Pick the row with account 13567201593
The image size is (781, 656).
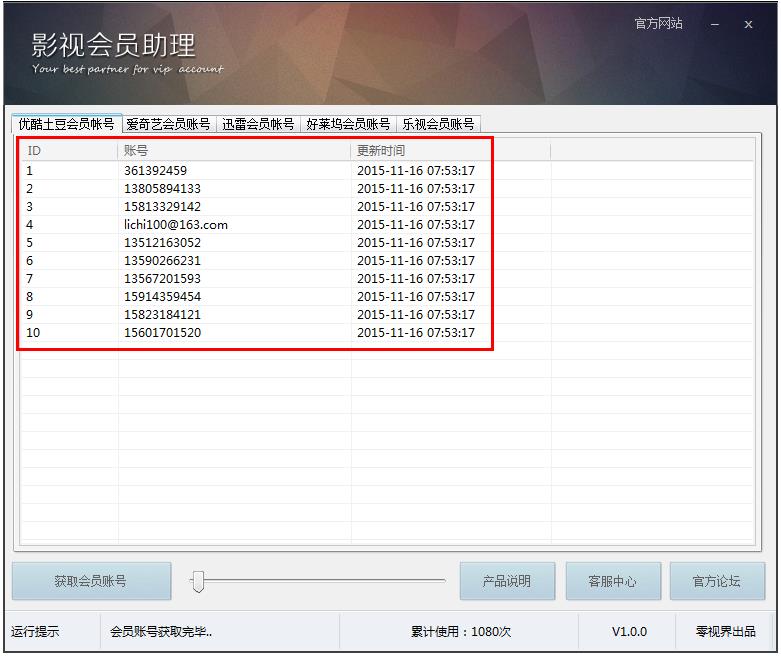(162, 279)
